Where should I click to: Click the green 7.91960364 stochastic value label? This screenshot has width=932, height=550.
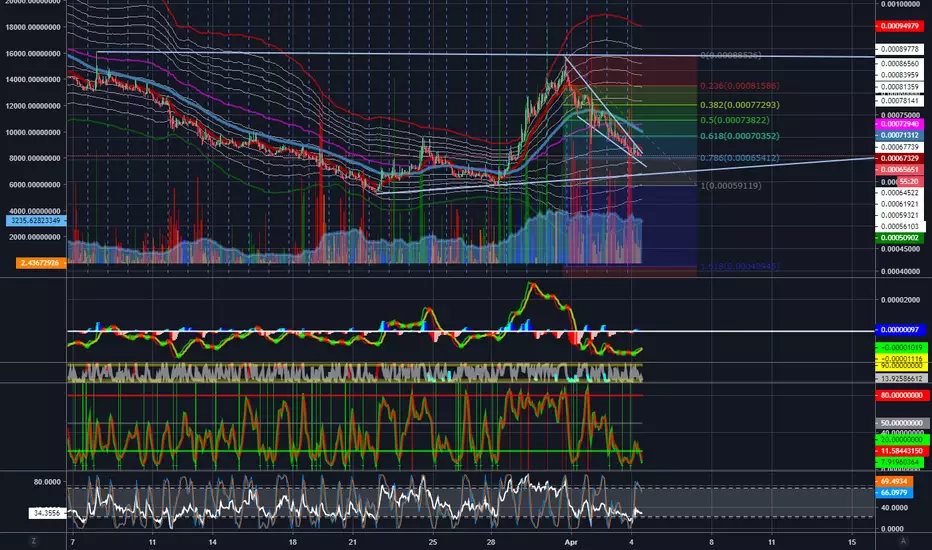click(901, 461)
